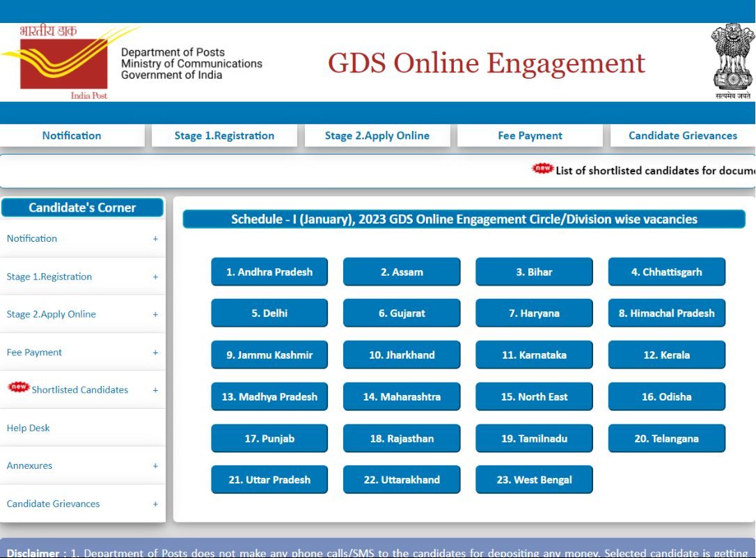Open the 8. Himachal Pradesh button
The width and height of the screenshot is (756, 558).
coord(667,313)
